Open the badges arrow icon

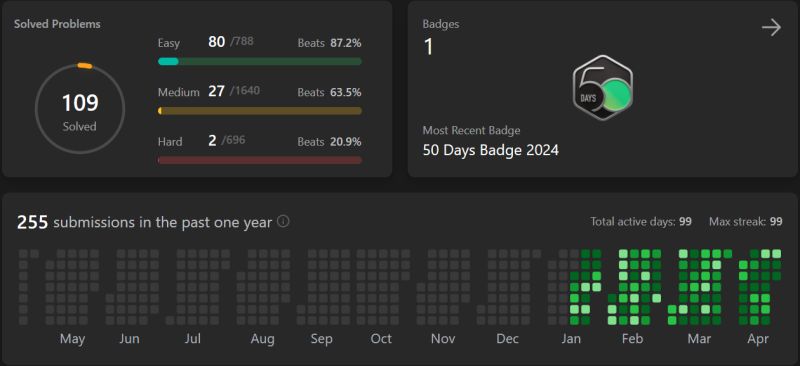click(771, 28)
